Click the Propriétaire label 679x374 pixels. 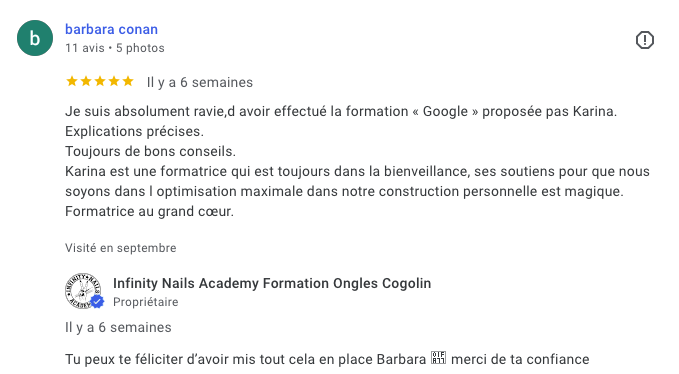coord(146,302)
